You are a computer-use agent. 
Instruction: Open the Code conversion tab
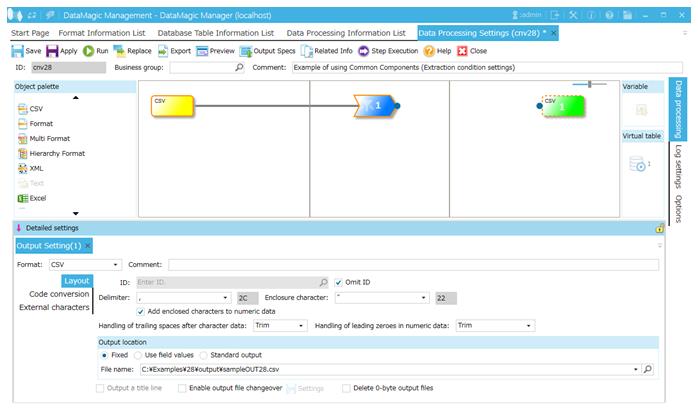(59, 294)
